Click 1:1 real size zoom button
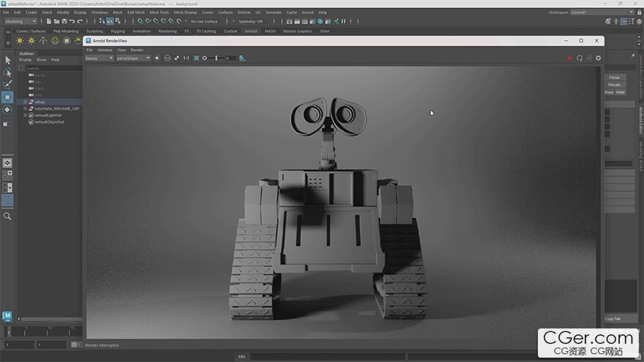Viewport: 644px width, 362px height. coord(186,59)
